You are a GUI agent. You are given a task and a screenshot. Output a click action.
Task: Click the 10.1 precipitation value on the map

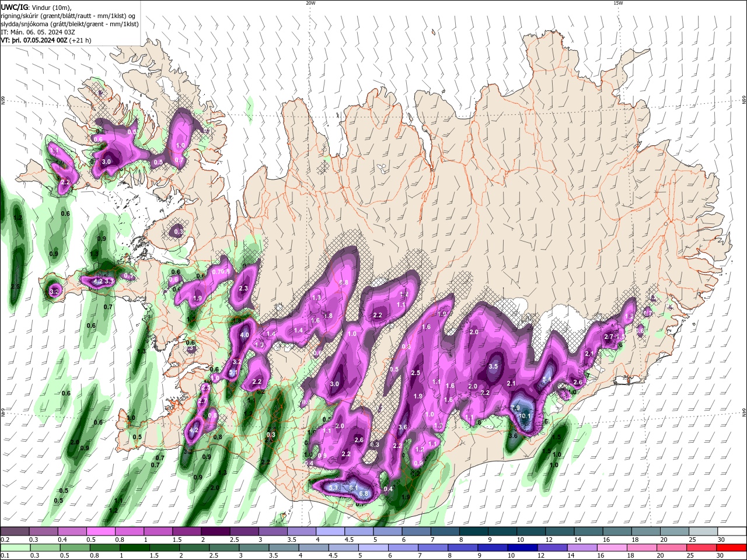525,416
